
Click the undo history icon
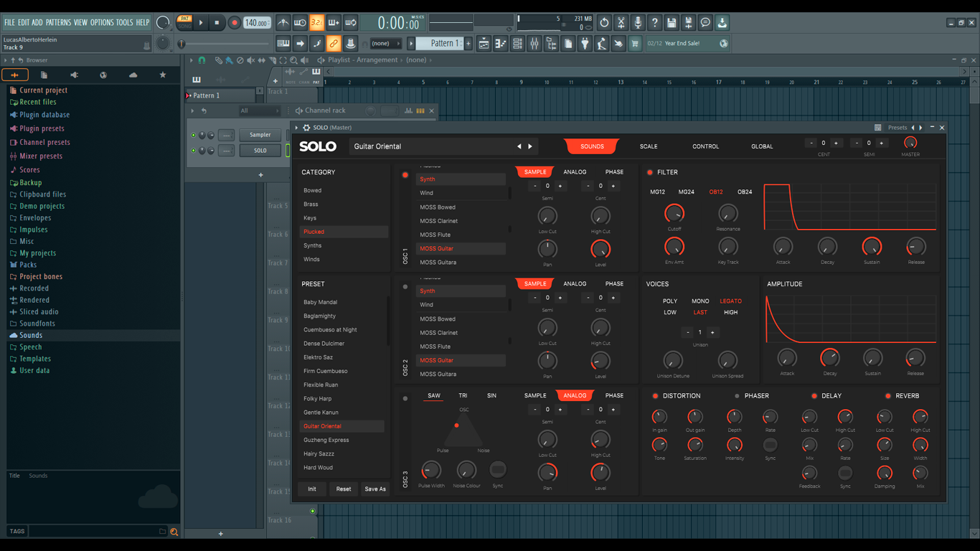coord(604,23)
